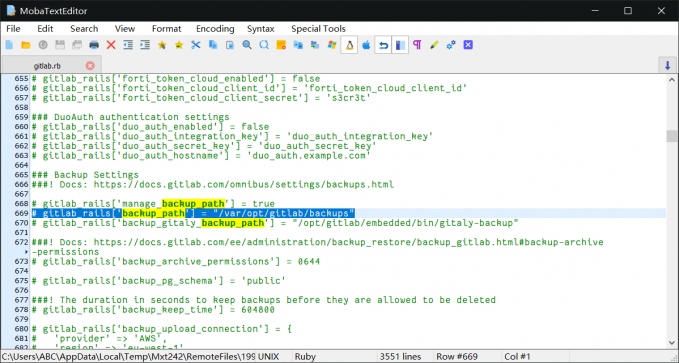Viewport: 679px width, 363px height.
Task: Print the document with printer icon
Action: 94,45
